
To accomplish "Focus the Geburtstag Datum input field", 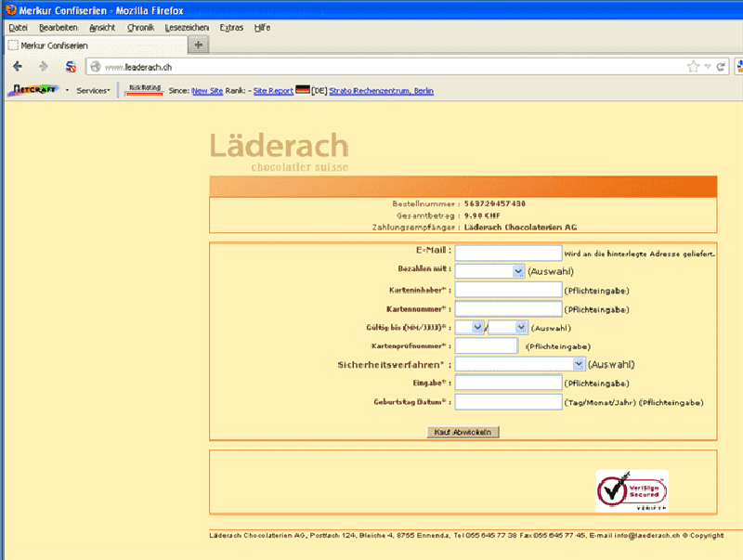I will (508, 402).
